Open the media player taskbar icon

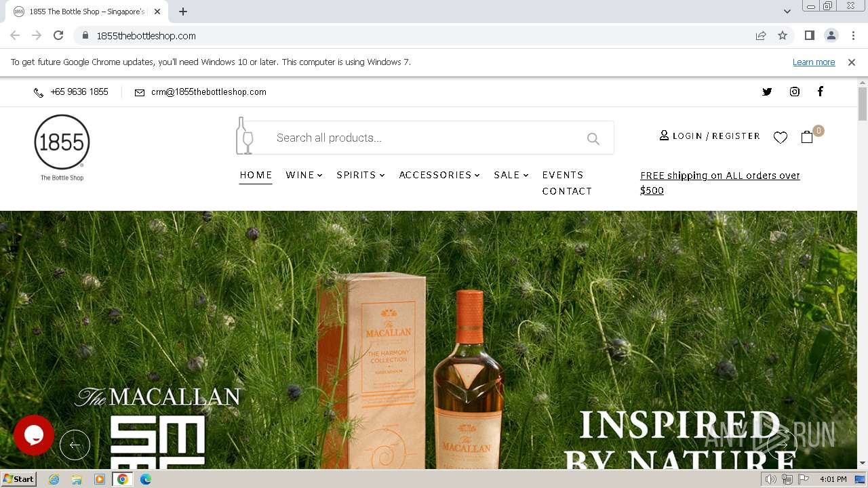[x=100, y=479]
